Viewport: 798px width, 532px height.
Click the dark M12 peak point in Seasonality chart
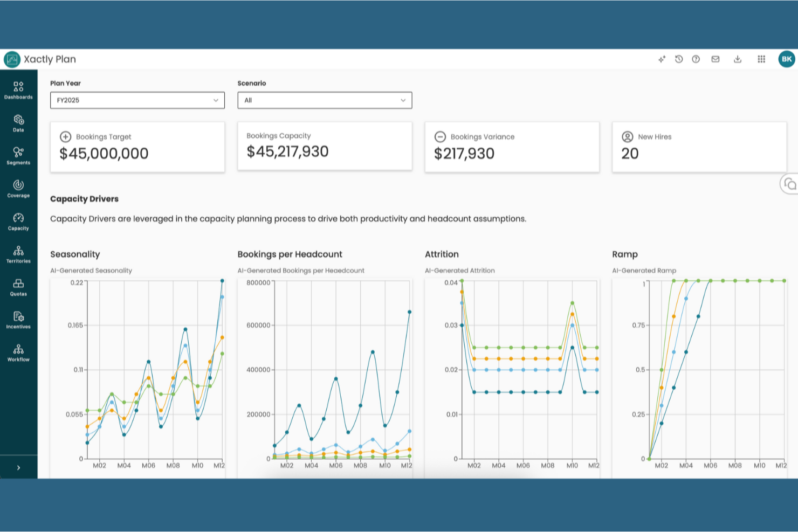click(x=222, y=281)
